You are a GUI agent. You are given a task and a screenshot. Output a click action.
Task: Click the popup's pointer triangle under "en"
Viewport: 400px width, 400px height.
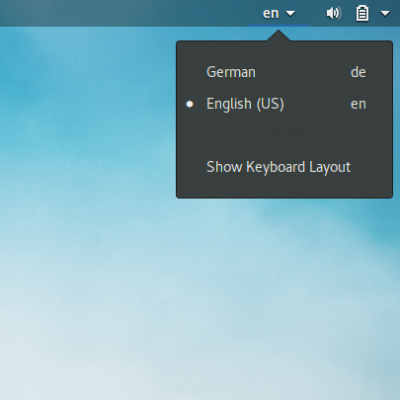point(279,36)
